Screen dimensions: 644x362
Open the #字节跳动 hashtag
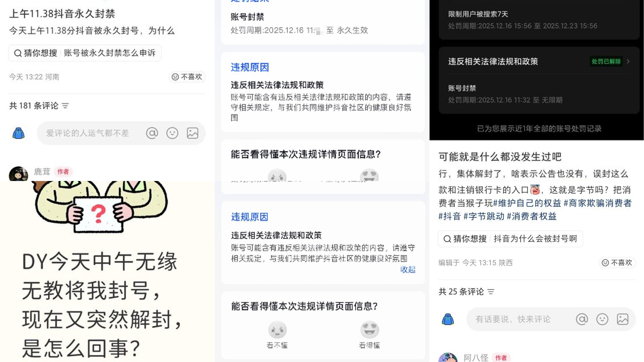click(x=484, y=216)
